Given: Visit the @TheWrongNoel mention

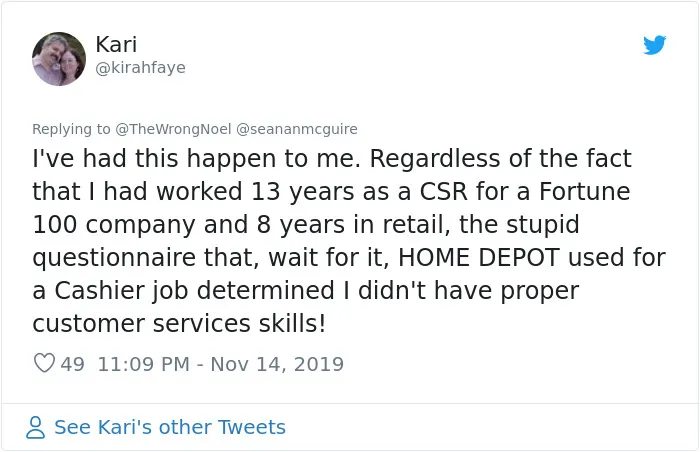Looking at the screenshot, I should (x=173, y=129).
